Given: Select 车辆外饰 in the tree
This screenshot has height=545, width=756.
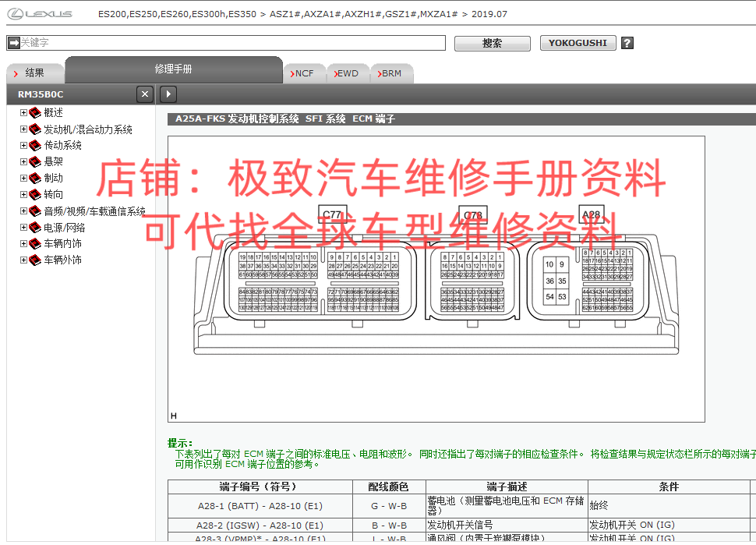Looking at the screenshot, I should coord(62,260).
